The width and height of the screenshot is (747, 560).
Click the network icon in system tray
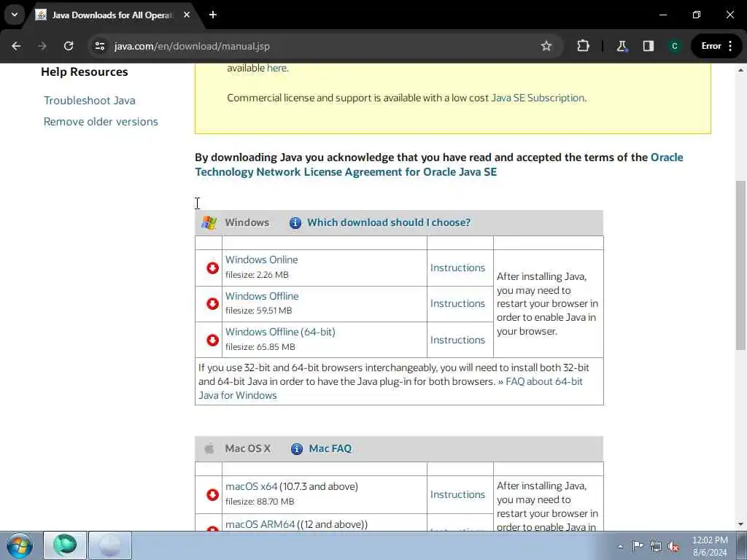[656, 546]
